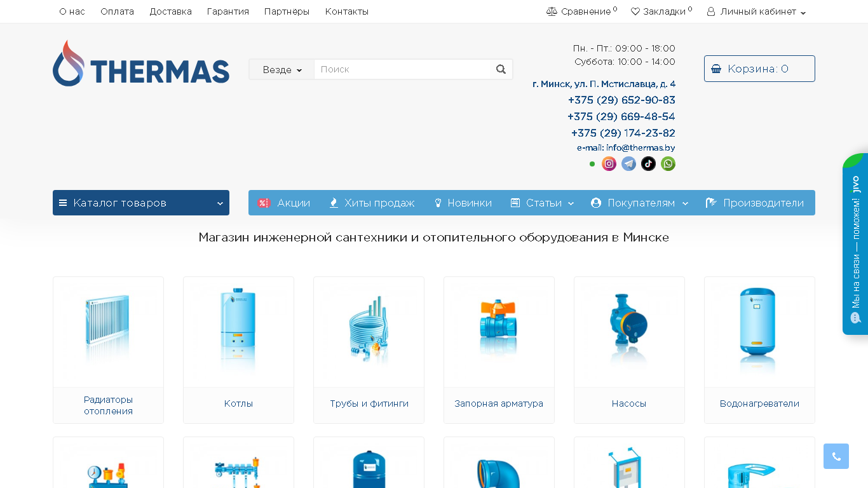
Task: Go to Новинки section
Action: 463,203
